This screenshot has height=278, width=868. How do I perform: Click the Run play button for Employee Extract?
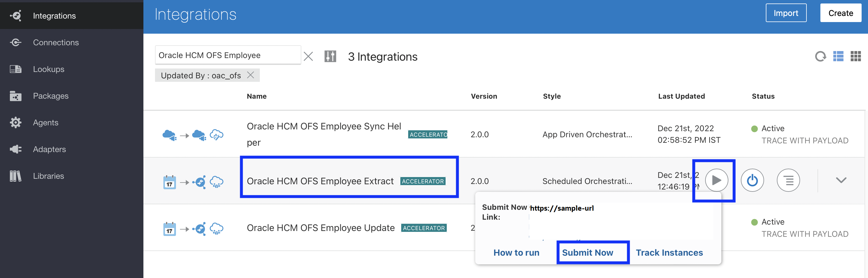(716, 180)
